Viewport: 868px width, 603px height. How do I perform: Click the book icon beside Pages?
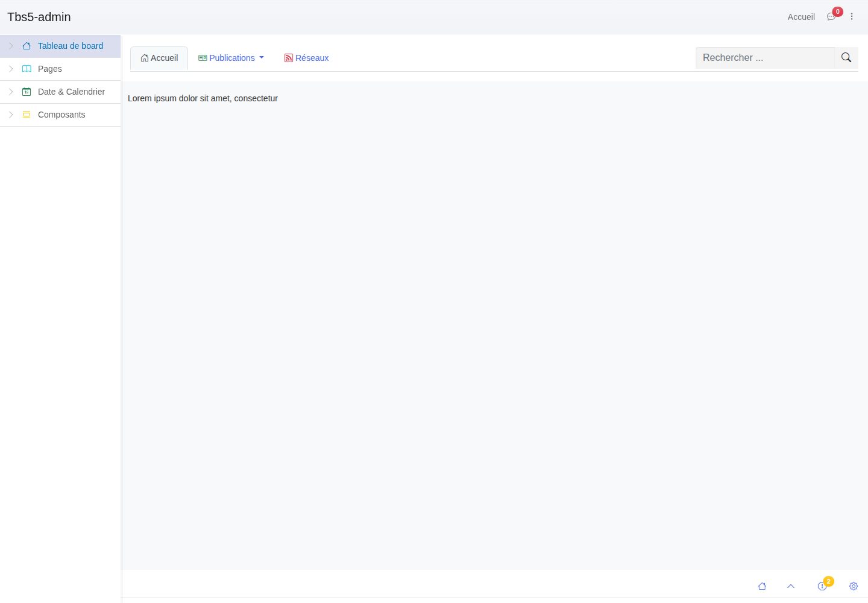tap(27, 69)
